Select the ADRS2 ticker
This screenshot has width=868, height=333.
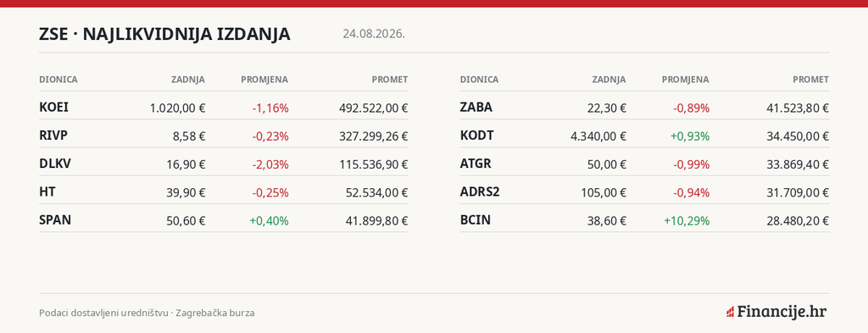[x=480, y=192]
